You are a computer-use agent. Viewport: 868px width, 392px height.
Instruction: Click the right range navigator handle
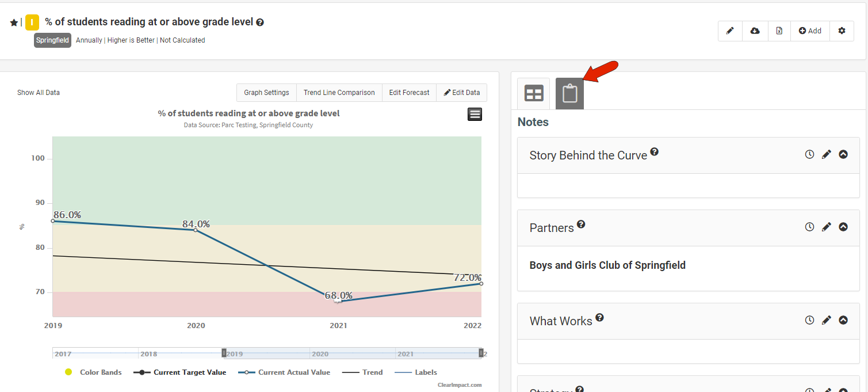[x=481, y=353]
